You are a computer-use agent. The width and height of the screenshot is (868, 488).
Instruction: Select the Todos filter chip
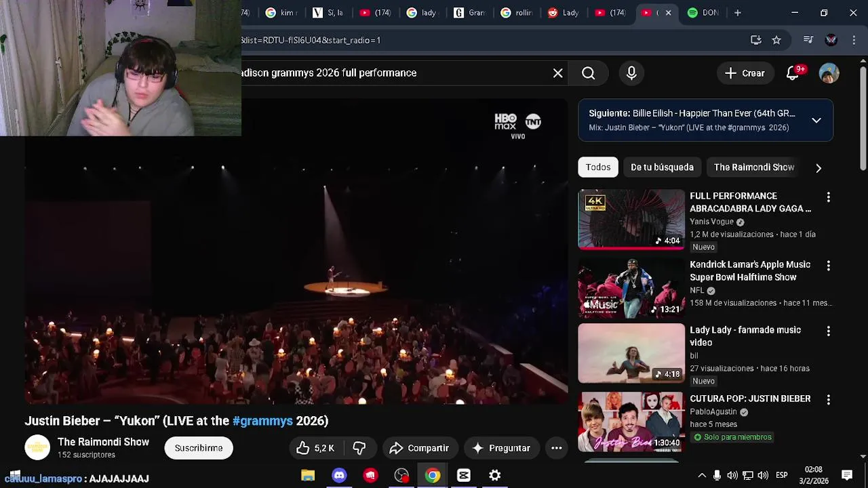pos(598,167)
